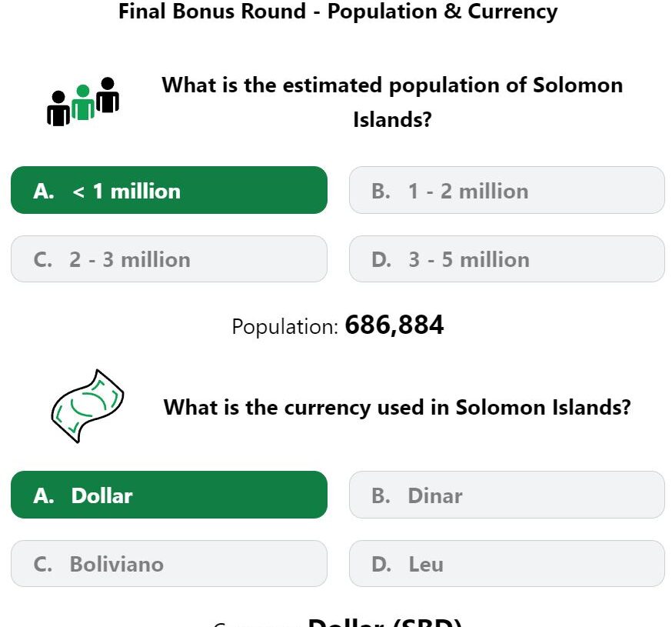Click the currency question text
672x627 pixels.
point(398,407)
